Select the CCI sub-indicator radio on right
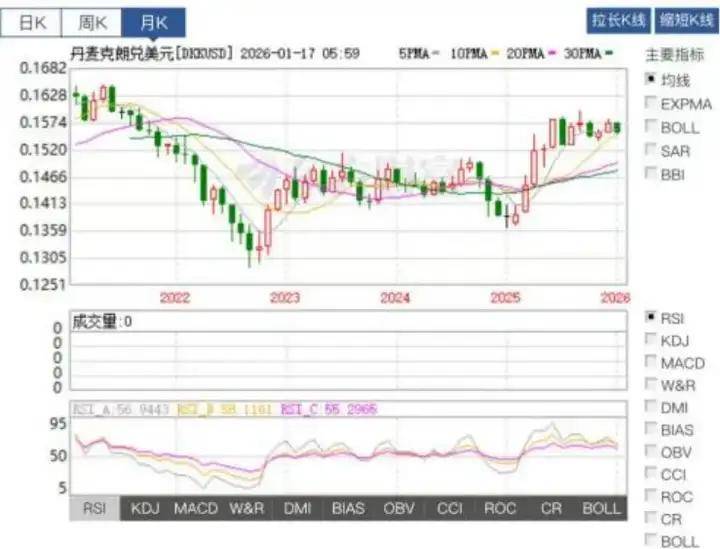 tap(650, 473)
